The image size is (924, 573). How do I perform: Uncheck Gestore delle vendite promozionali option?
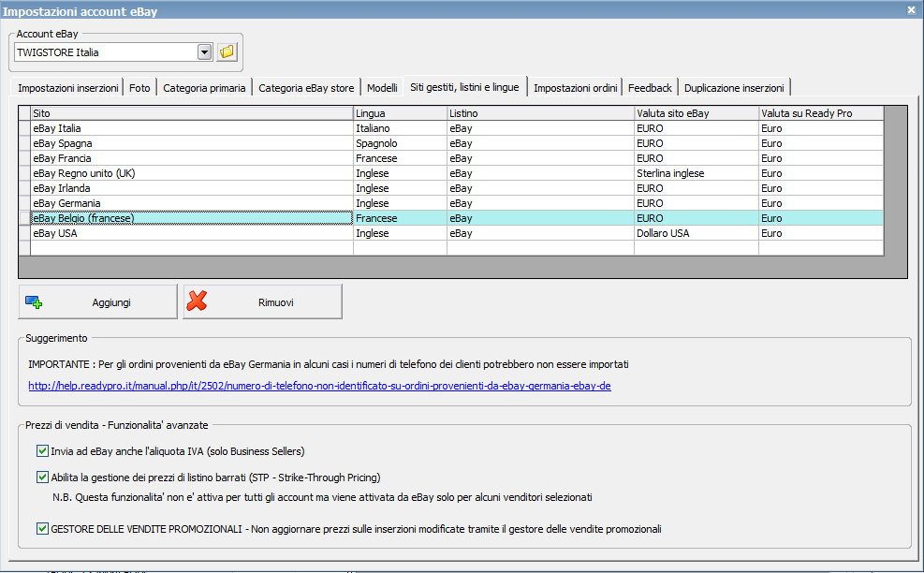pyautogui.click(x=42, y=529)
